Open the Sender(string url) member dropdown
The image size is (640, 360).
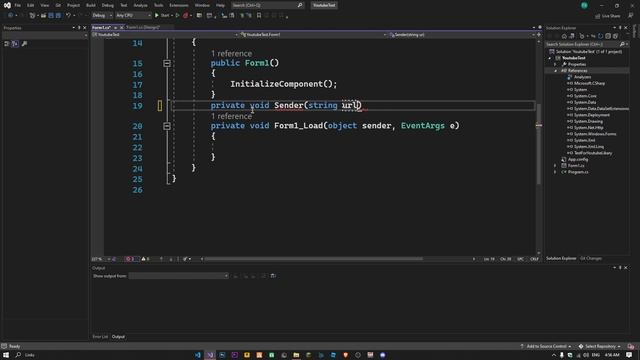pyautogui.click(x=462, y=35)
